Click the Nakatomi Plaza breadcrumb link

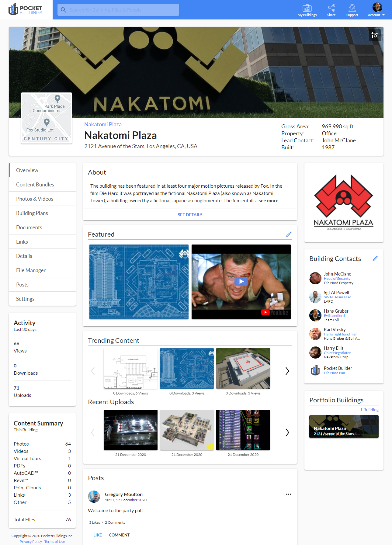pos(103,124)
